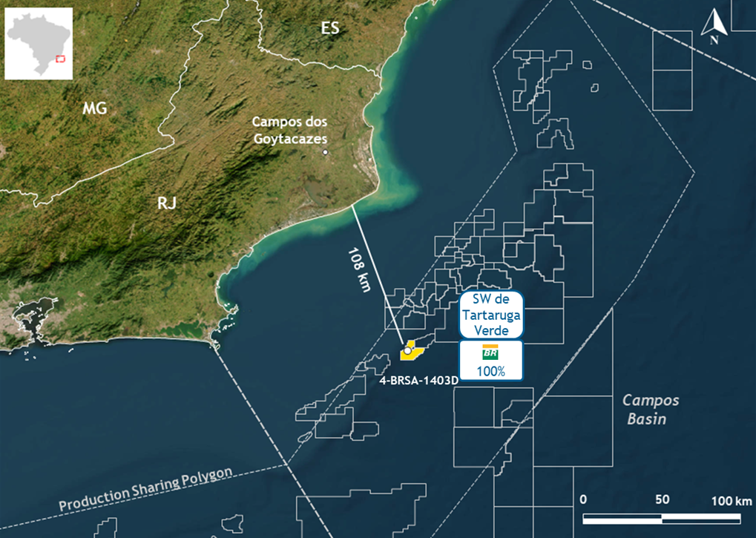Image resolution: width=756 pixels, height=538 pixels.
Task: Click the SW de Tartaruga Verde callout
Action: click(x=490, y=314)
